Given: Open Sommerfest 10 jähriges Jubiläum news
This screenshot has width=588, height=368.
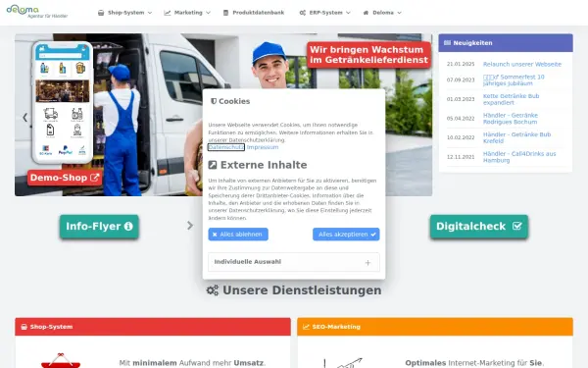Looking at the screenshot, I should pos(514,80).
